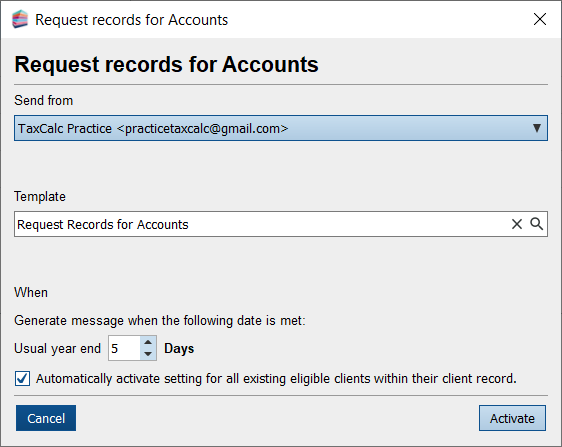
Task: Click into the days number field
Action: click(124, 348)
